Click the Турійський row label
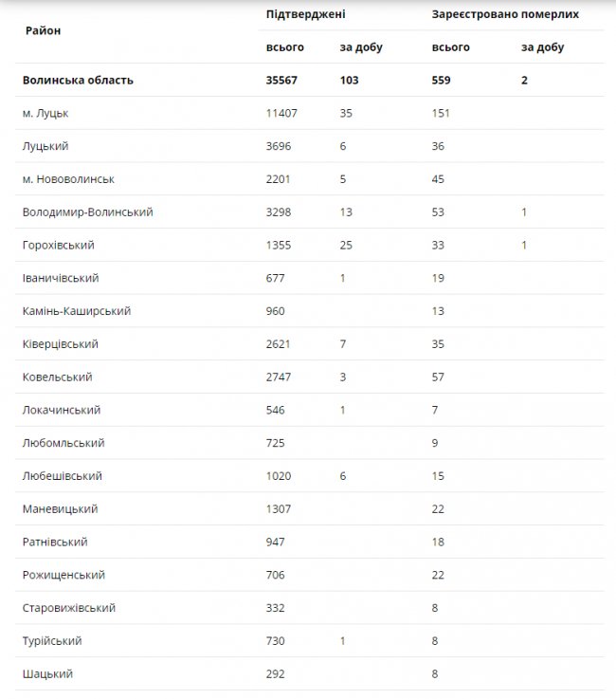The height and width of the screenshot is (699, 616). point(52,641)
